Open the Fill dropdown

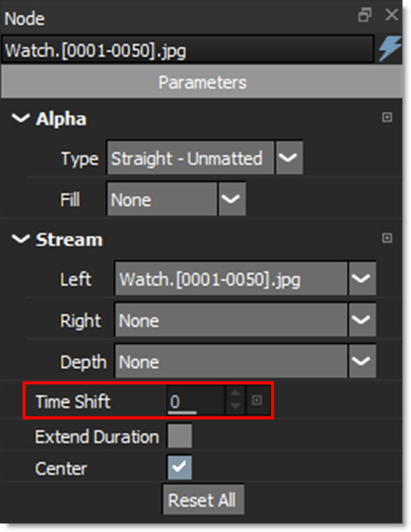coord(231,200)
